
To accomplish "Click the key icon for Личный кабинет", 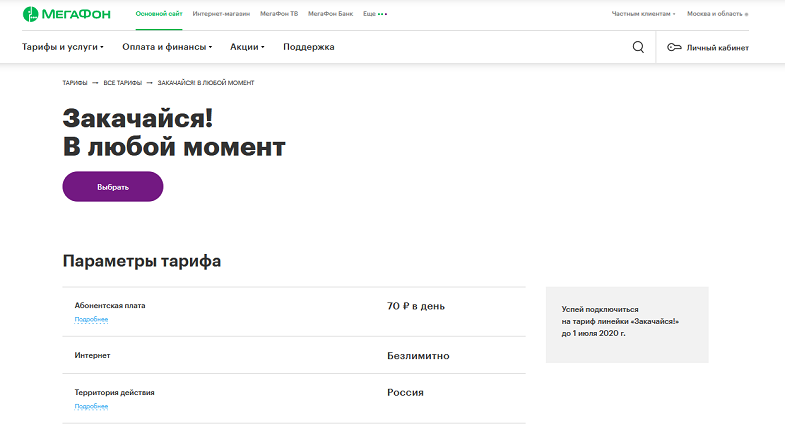I will 674,48.
